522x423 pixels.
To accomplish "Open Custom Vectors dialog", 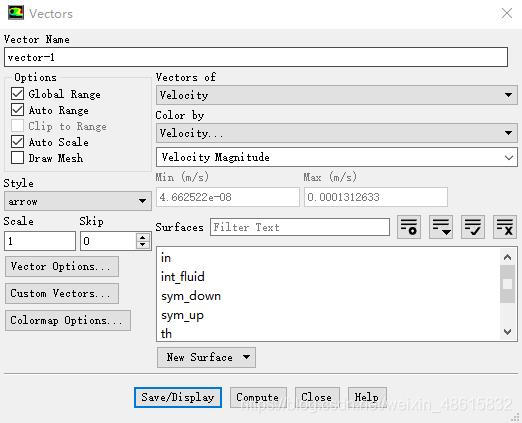I will 62,293.
